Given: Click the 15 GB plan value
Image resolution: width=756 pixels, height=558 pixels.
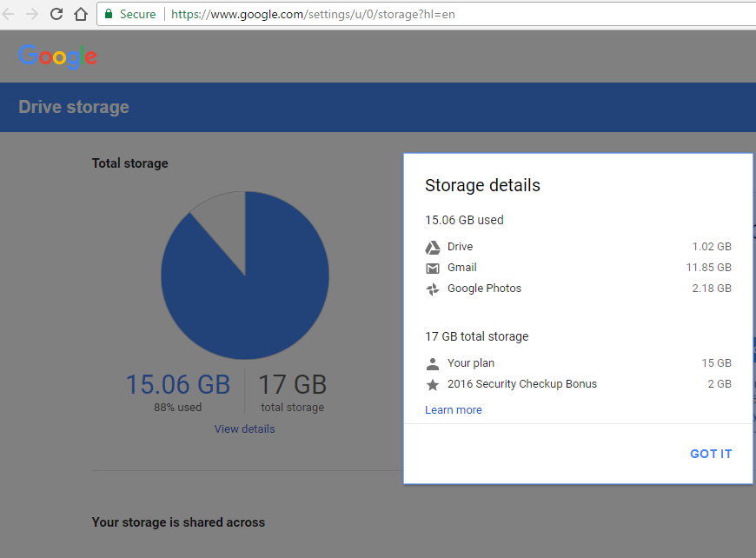Looking at the screenshot, I should click(x=717, y=362).
